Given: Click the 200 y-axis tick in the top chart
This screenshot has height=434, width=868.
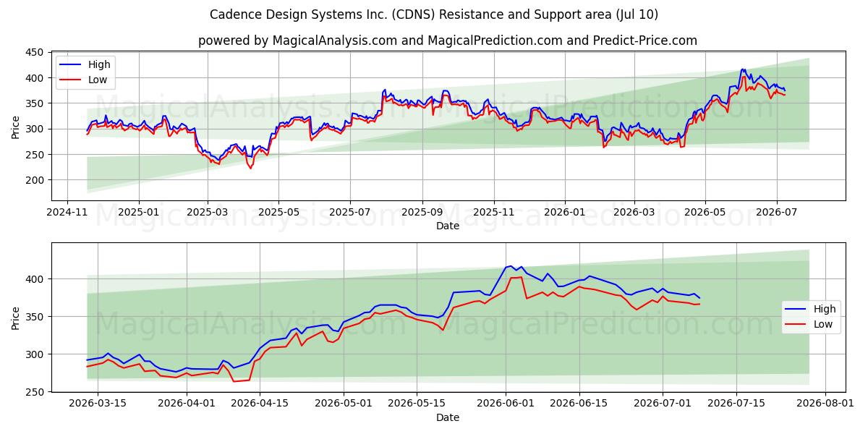Looking at the screenshot, I should [x=35, y=180].
